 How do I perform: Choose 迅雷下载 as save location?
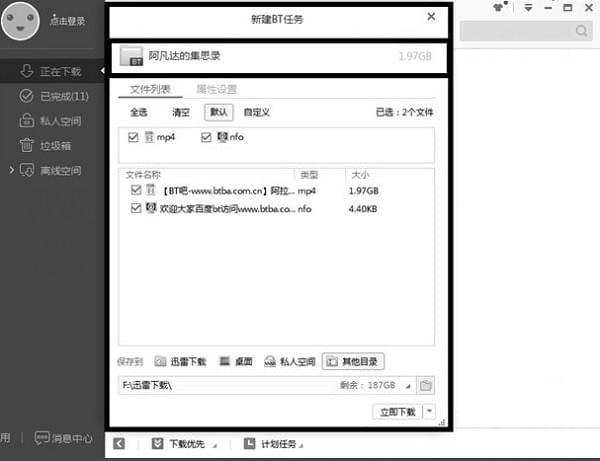[x=180, y=362]
